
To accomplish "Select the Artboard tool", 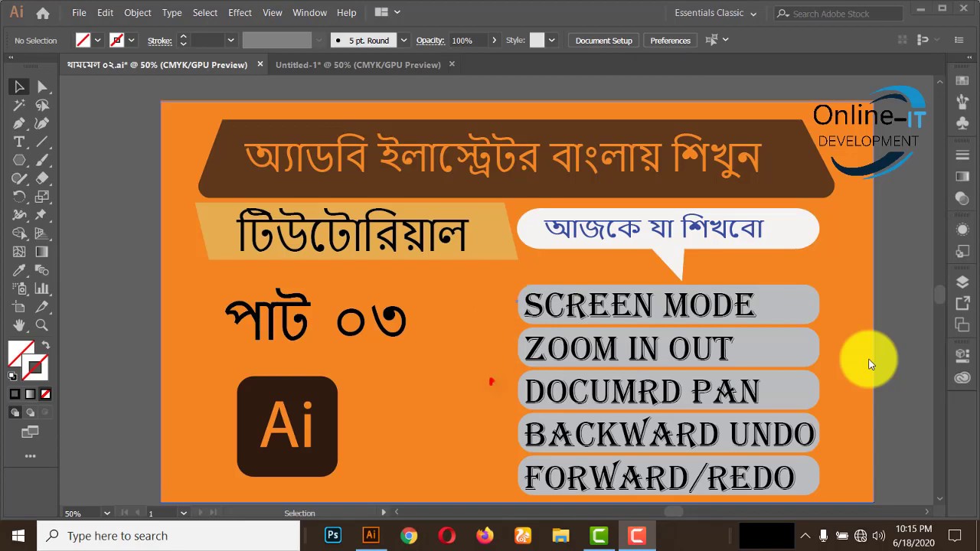I will [x=19, y=307].
